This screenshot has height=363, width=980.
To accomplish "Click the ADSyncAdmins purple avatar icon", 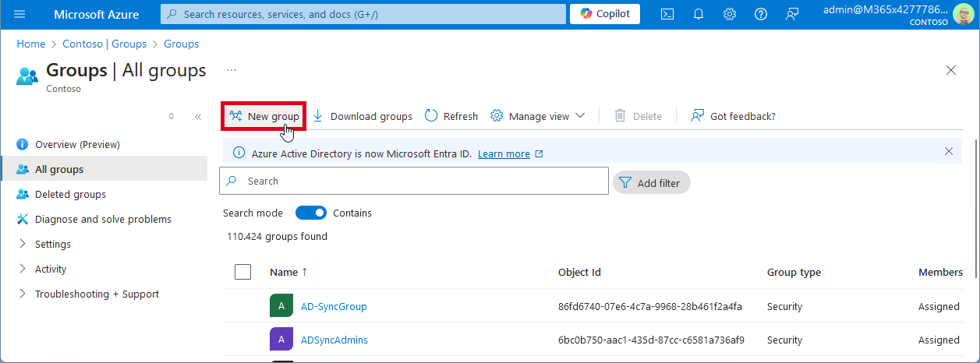I will tap(281, 340).
